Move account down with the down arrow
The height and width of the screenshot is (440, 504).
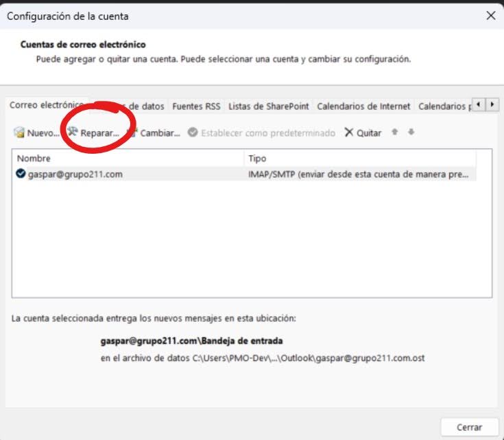coord(411,132)
